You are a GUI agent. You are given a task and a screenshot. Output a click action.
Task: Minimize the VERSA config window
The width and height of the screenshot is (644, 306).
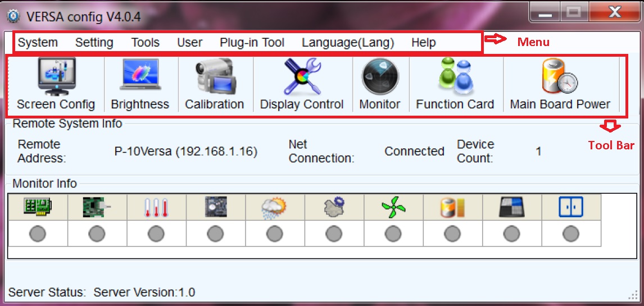545,12
